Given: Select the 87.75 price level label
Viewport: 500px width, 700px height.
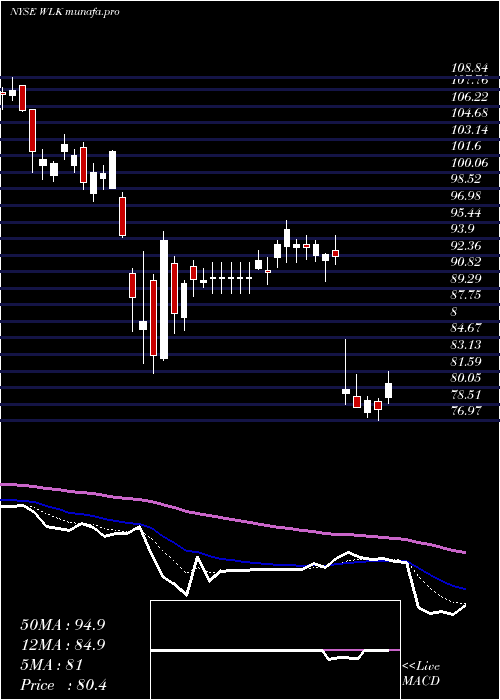Looking at the screenshot, I should (x=466, y=295).
